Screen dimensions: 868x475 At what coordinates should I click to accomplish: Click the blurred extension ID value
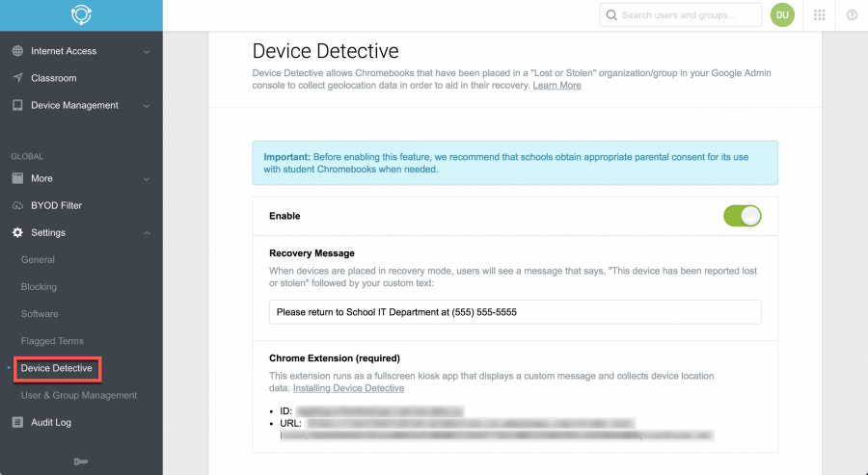(x=379, y=411)
